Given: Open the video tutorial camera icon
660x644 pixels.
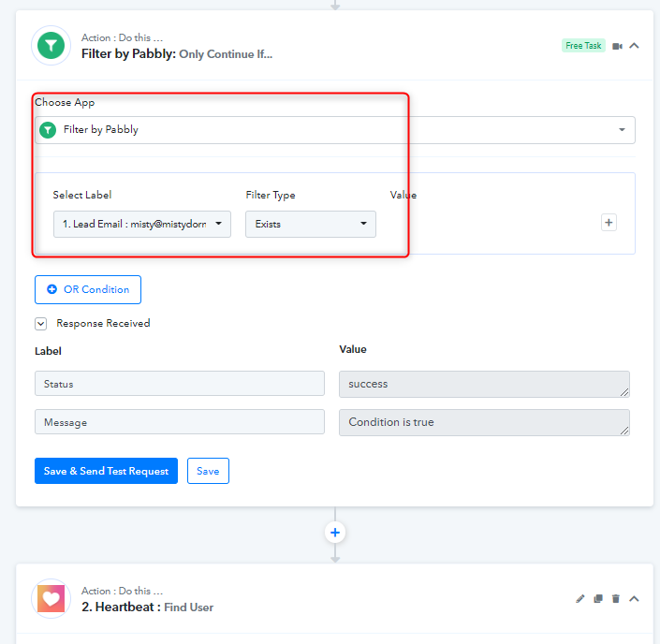Looking at the screenshot, I should click(x=617, y=46).
